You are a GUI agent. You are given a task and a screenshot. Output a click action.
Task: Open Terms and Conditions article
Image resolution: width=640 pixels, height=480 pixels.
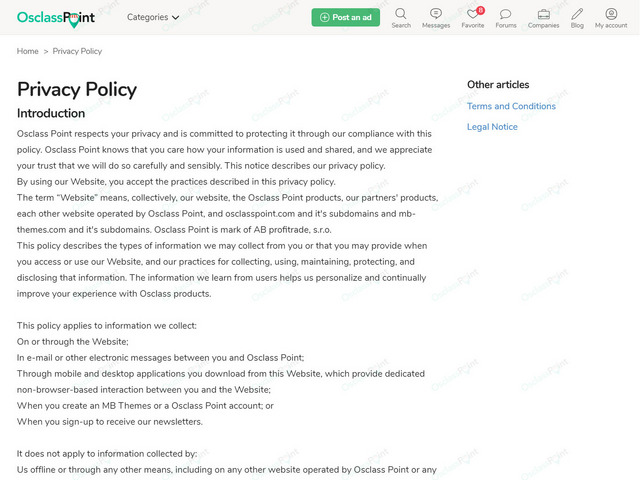coord(511,106)
